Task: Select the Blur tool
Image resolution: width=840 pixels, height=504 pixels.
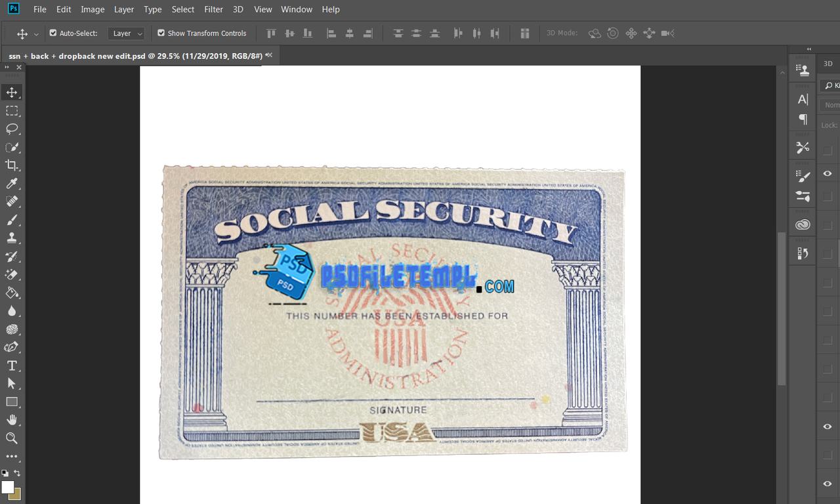Action: point(12,311)
